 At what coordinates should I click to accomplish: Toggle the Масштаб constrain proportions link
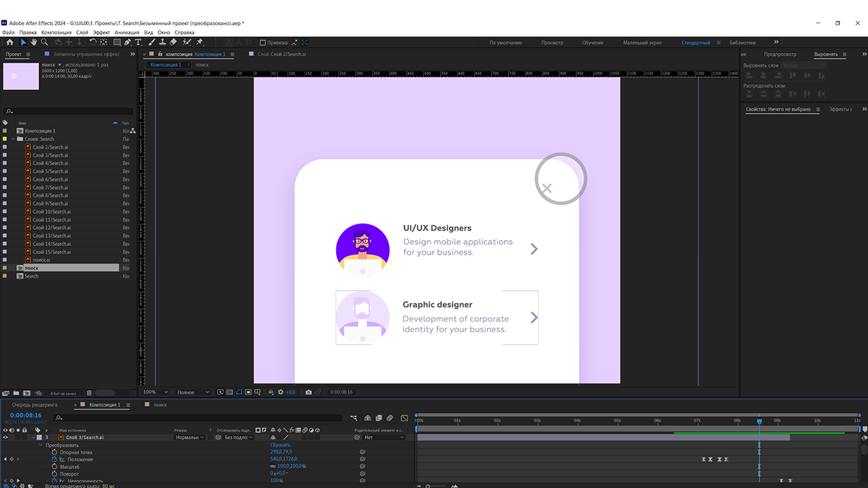[x=273, y=466]
